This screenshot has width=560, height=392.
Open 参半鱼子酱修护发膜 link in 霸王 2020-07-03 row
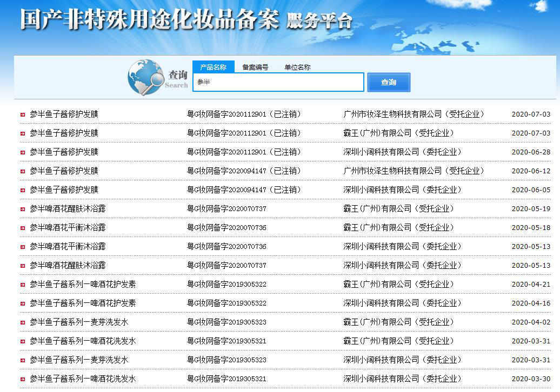pyautogui.click(x=64, y=133)
